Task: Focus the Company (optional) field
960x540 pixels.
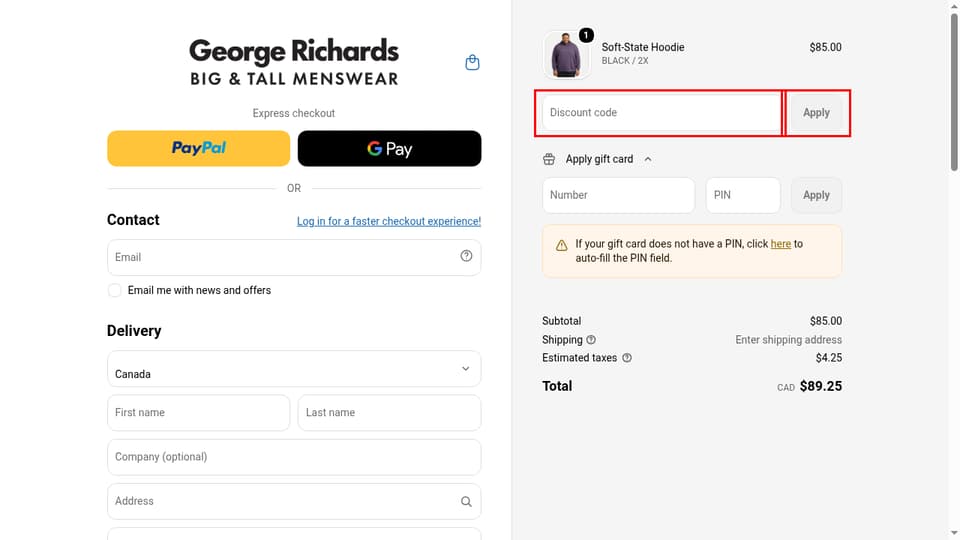Action: (x=294, y=457)
